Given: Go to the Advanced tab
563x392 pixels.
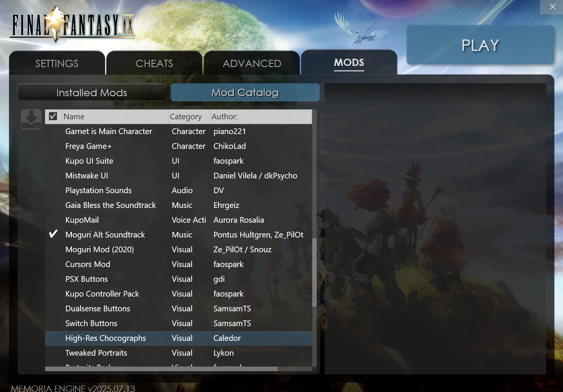Looking at the screenshot, I should [252, 63].
